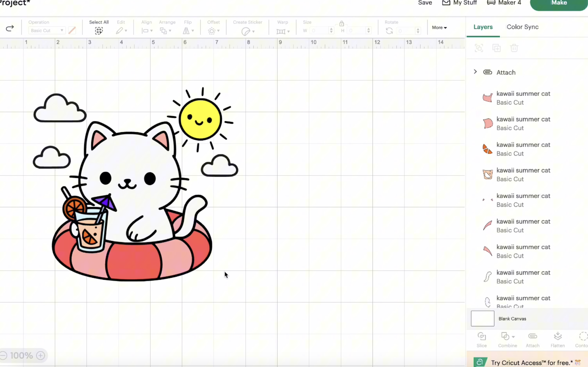Image resolution: width=588 pixels, height=367 pixels.
Task: Open the More dropdown menu
Action: pyautogui.click(x=439, y=28)
